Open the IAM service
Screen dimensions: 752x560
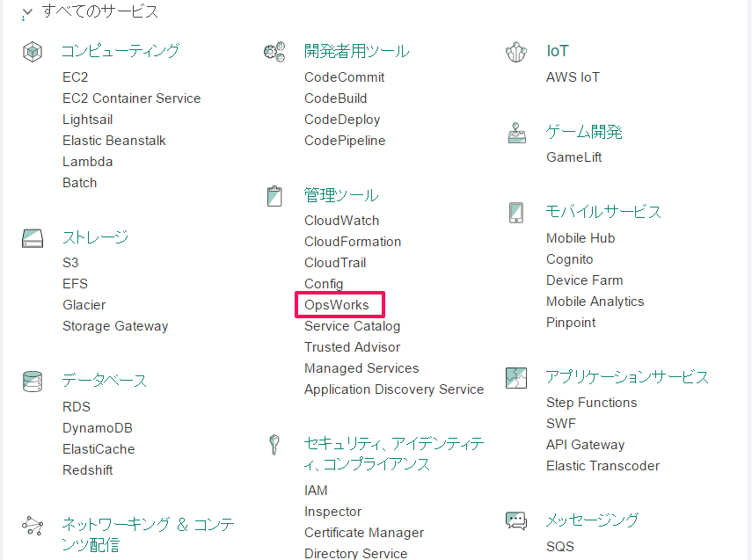[316, 491]
